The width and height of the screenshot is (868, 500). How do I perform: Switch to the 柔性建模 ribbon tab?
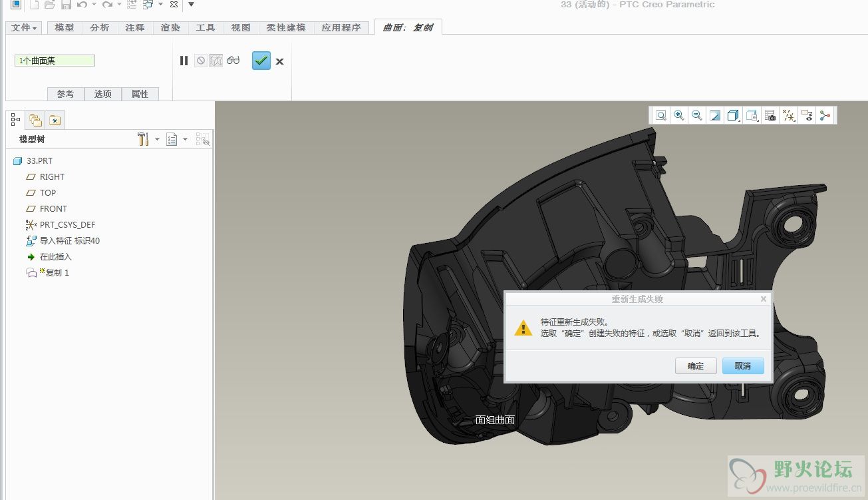(286, 27)
